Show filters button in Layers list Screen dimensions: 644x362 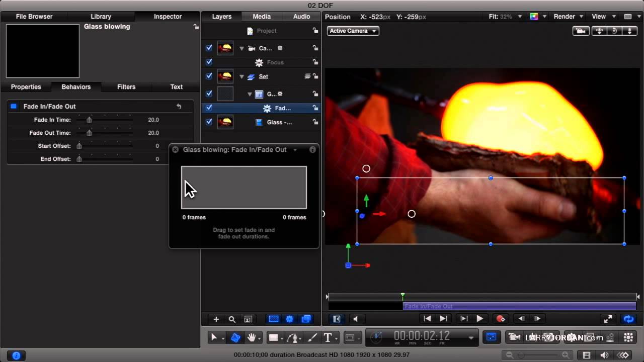[306, 319]
